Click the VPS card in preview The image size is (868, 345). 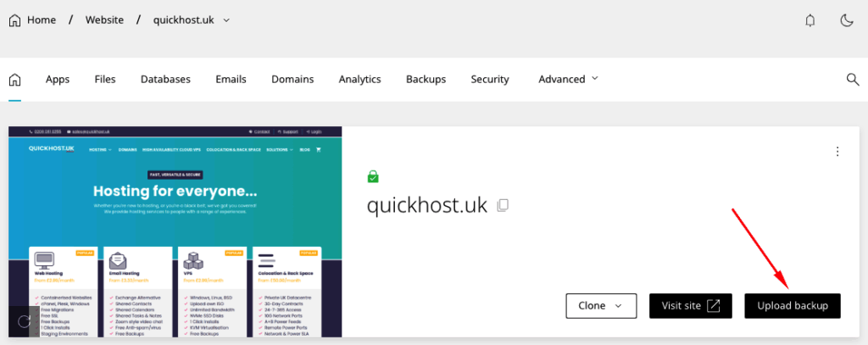pyautogui.click(x=213, y=292)
